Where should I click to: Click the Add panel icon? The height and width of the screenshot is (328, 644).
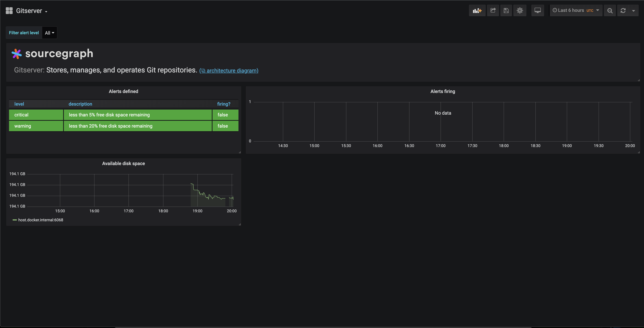(x=477, y=10)
